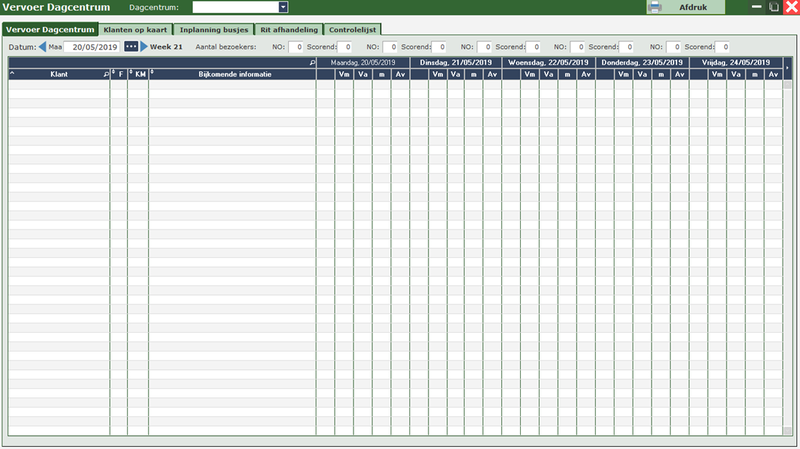
Task: Select the Rit afhandeling tab
Action: coord(288,29)
